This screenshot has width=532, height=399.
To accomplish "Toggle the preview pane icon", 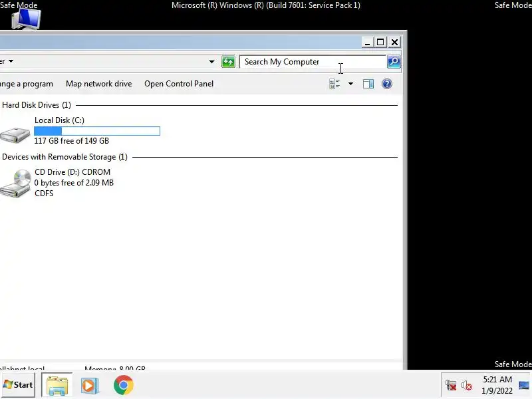I will 368,84.
